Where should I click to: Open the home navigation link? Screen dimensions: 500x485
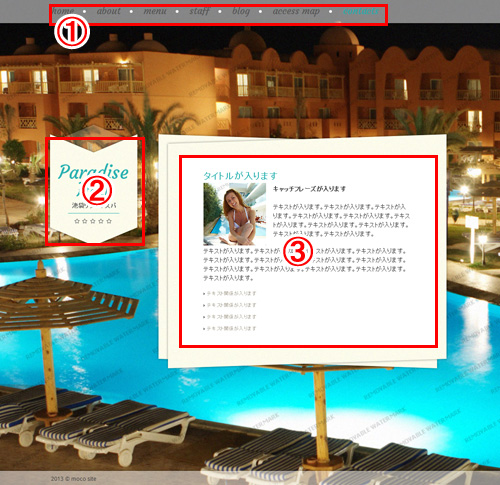pos(63,11)
